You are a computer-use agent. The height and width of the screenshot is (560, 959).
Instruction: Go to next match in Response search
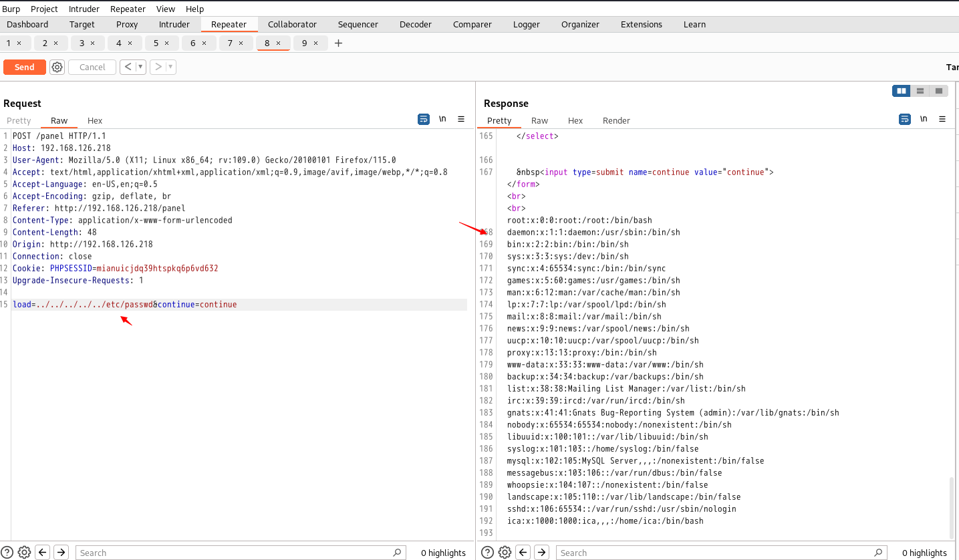click(x=542, y=552)
